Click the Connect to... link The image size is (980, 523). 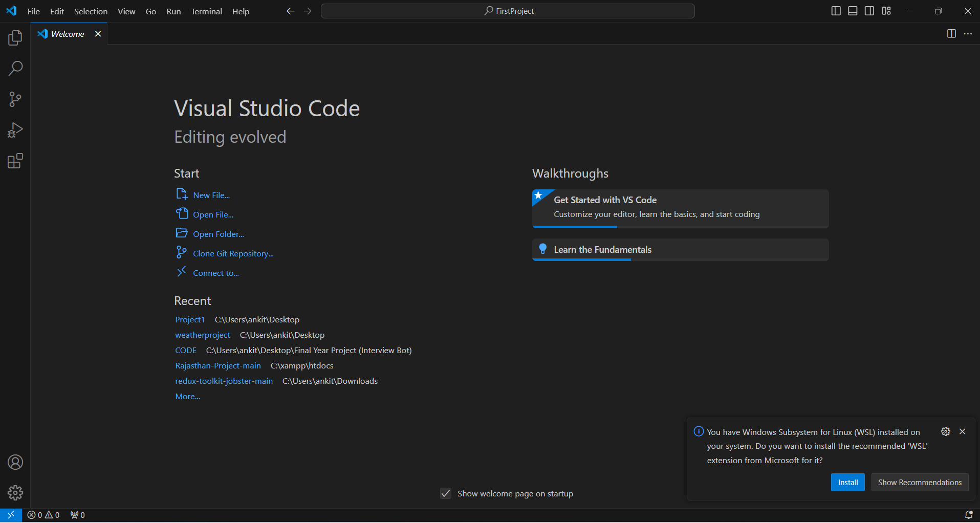click(216, 273)
